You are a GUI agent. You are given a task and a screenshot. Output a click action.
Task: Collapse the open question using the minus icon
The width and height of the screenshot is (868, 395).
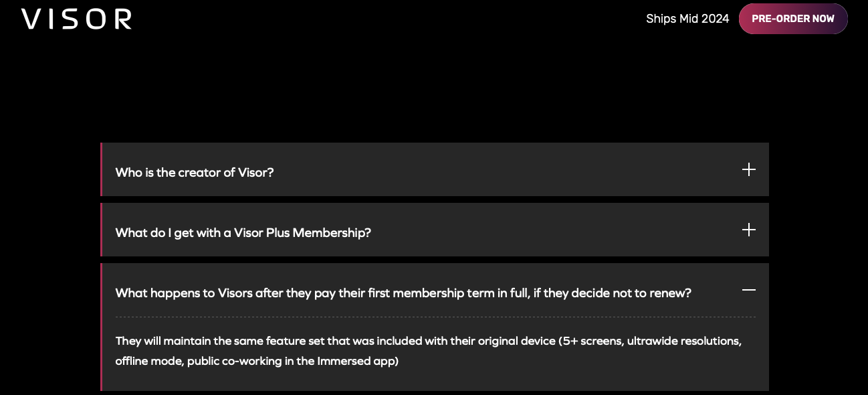[x=749, y=290]
